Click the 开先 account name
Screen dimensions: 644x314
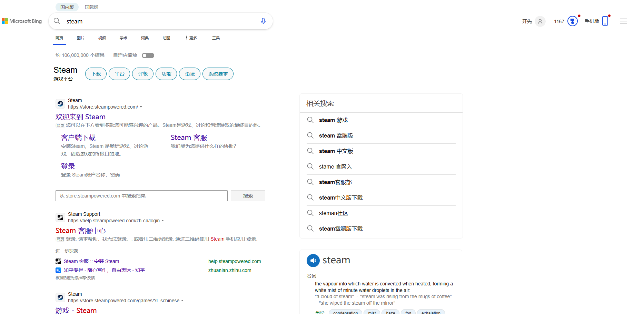527,21
